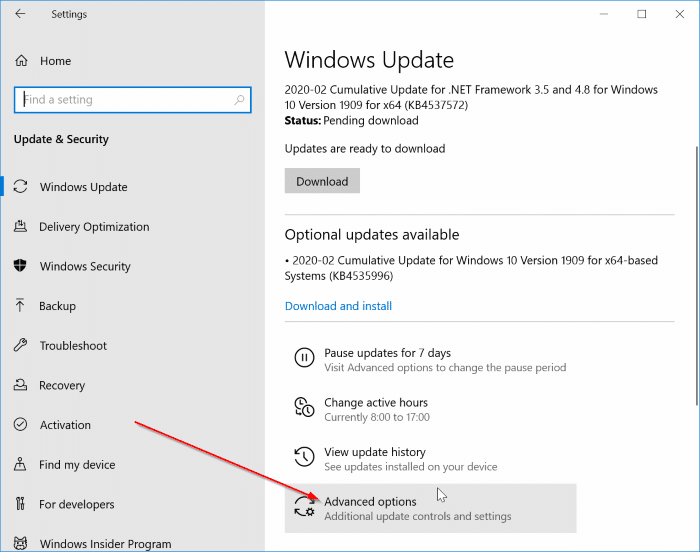700x552 pixels.
Task: Open Windows Insider Program page
Action: 105,544
